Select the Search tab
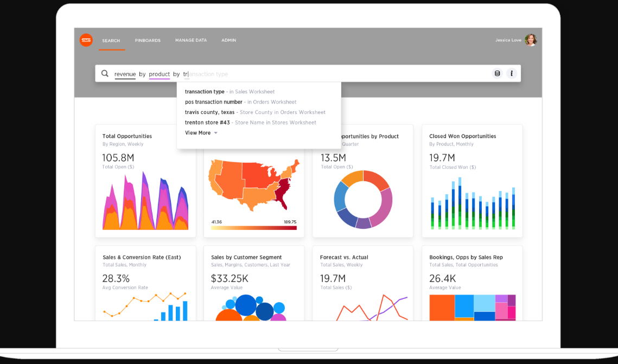Image resolution: width=618 pixels, height=364 pixels. [x=111, y=41]
